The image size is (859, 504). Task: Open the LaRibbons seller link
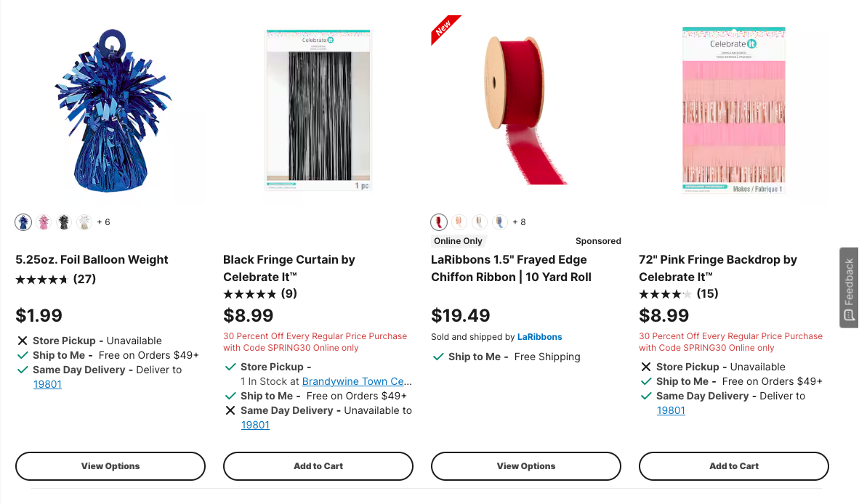click(x=539, y=337)
